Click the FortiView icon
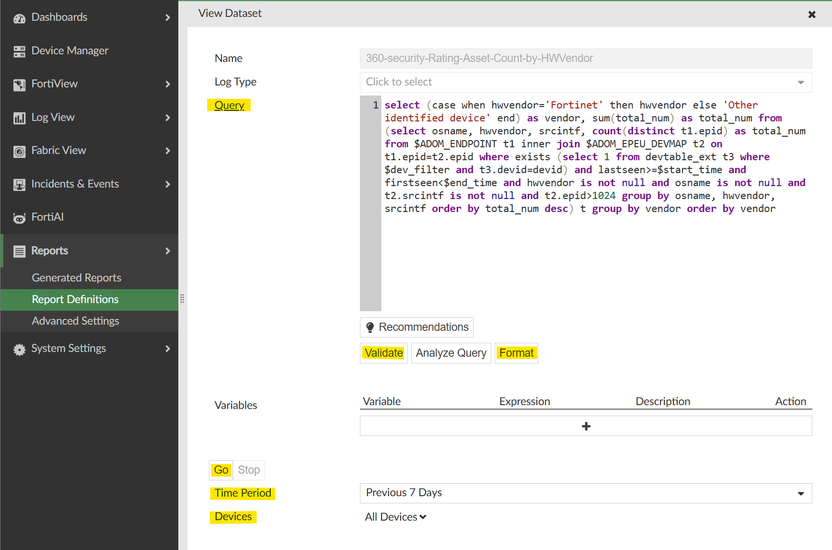This screenshot has height=550, width=832. 19,85
